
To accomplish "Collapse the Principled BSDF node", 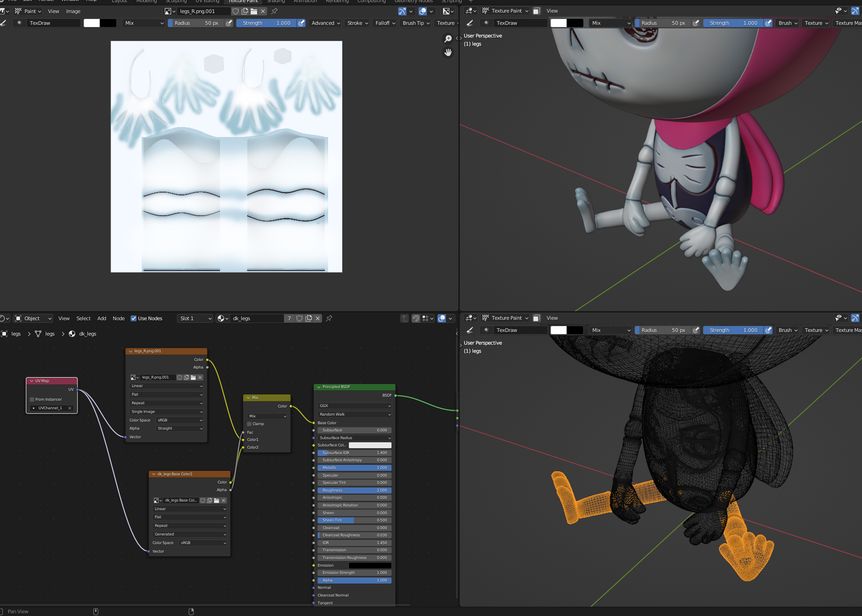I will click(x=319, y=387).
